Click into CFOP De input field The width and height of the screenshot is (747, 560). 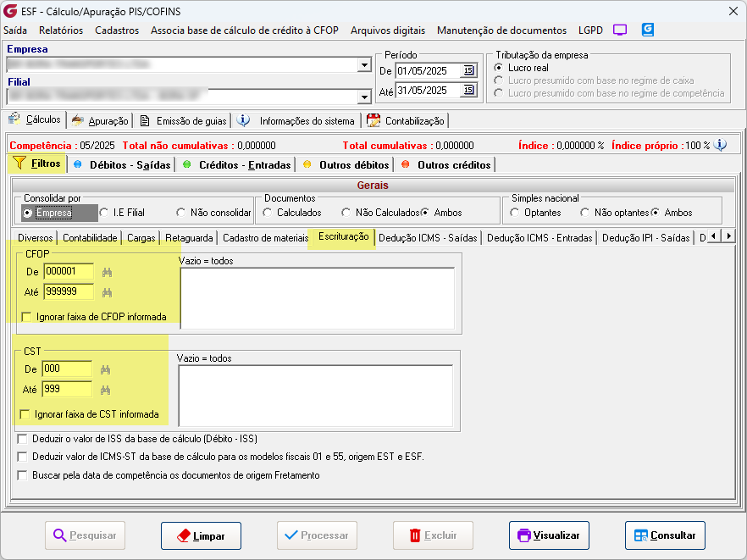click(x=69, y=272)
